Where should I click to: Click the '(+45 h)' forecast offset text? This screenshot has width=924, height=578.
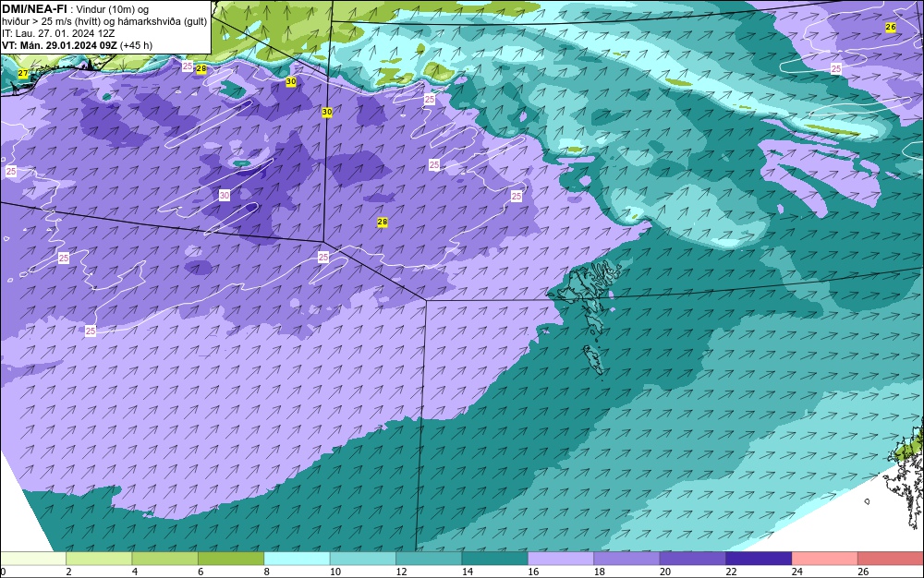136,45
